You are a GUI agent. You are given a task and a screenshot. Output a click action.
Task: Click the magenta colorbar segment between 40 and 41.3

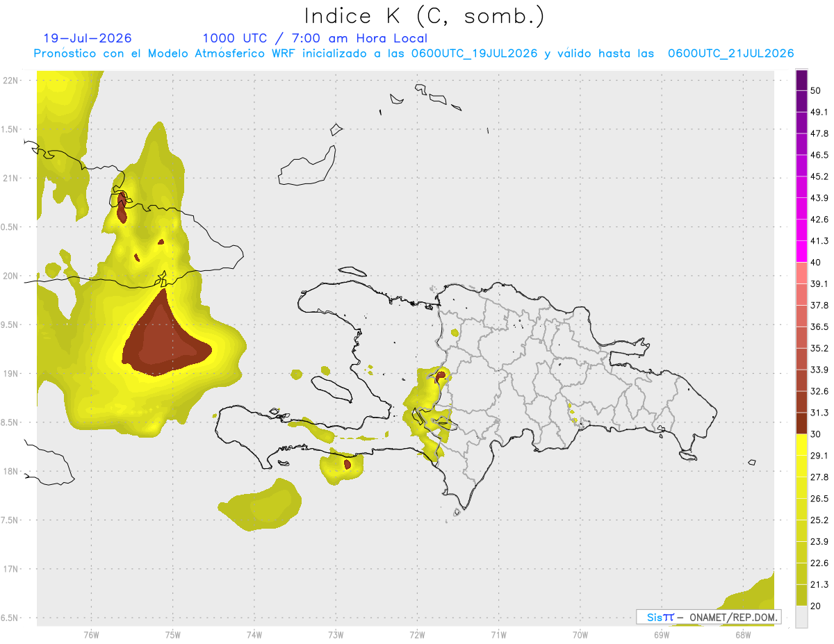click(801, 251)
